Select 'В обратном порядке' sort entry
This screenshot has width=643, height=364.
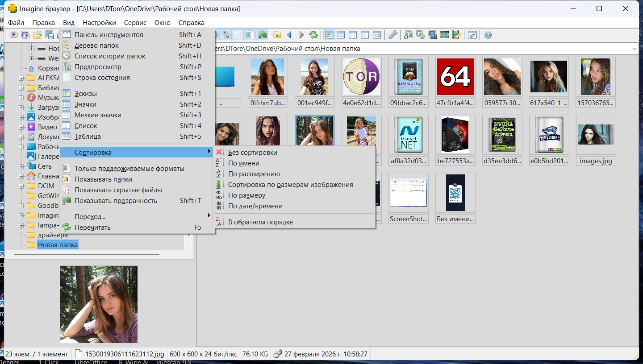click(260, 222)
